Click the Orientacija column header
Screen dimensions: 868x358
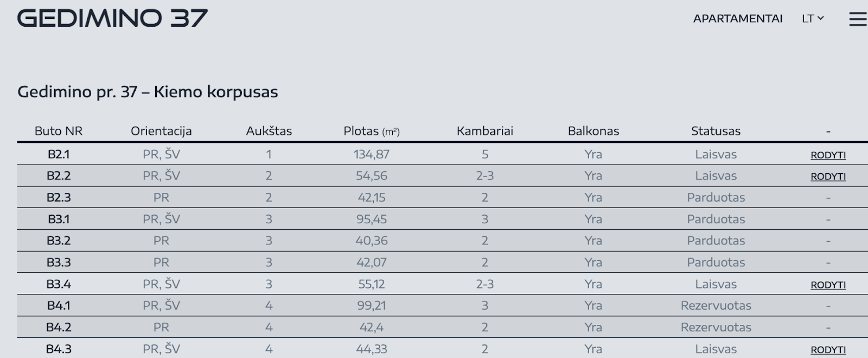[161, 131]
